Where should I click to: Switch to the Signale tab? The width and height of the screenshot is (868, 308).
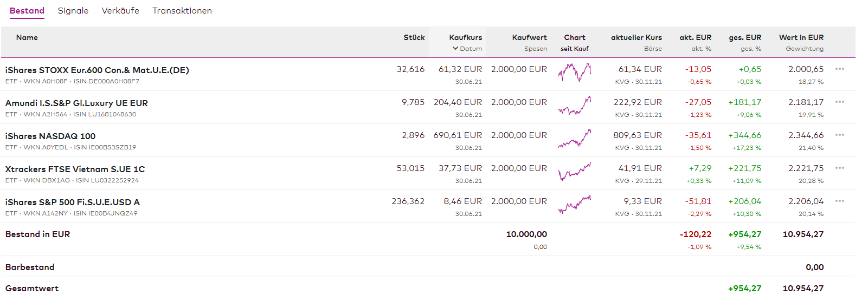[x=73, y=11]
